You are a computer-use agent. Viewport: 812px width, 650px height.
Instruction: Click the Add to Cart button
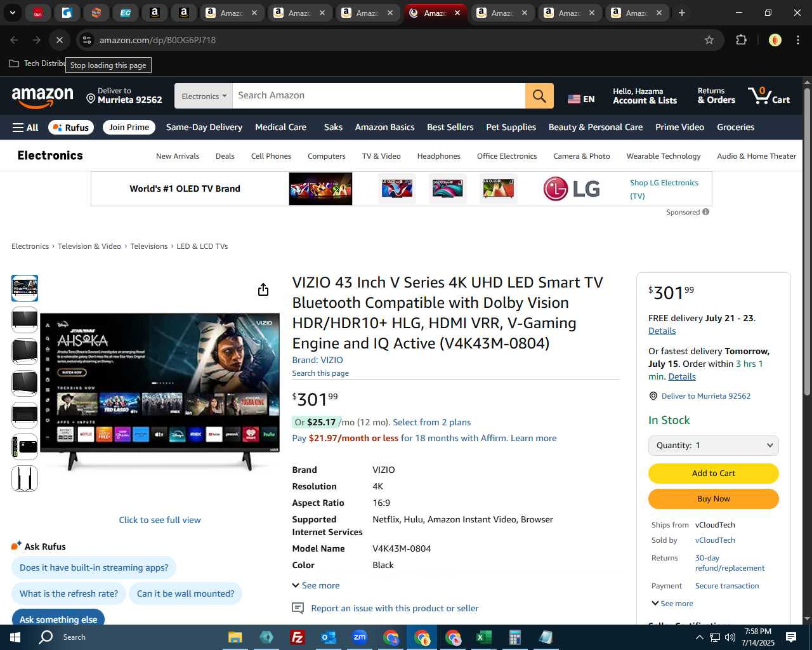[714, 474]
